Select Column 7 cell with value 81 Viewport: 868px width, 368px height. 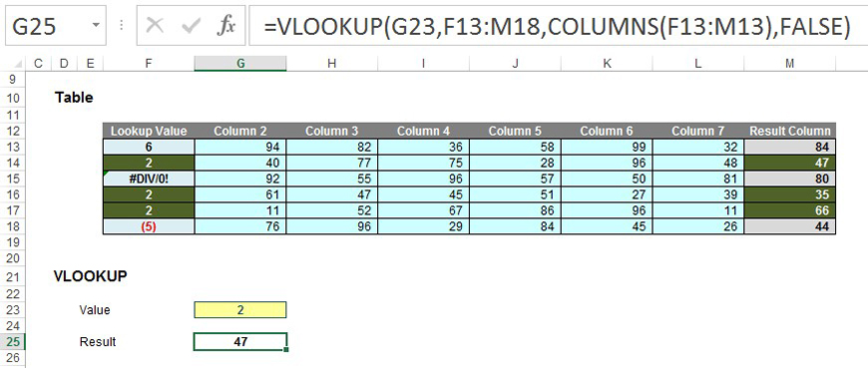(x=698, y=179)
